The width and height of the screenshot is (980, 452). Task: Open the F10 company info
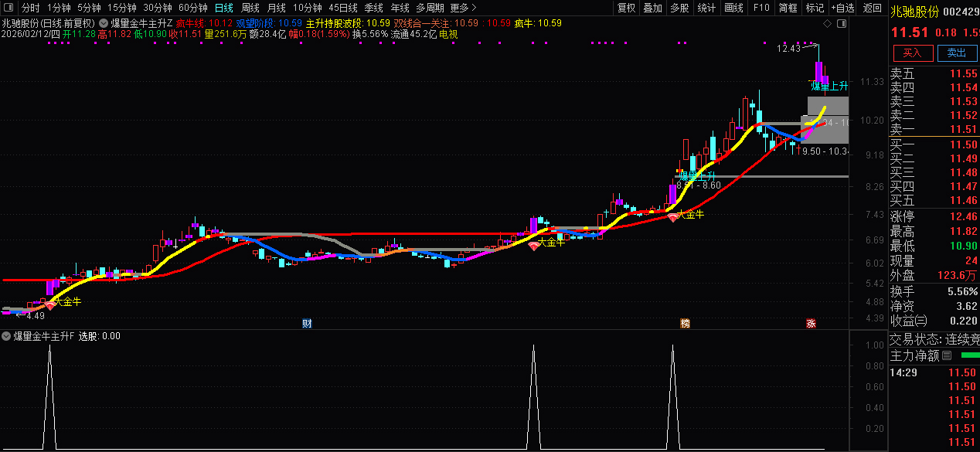761,8
